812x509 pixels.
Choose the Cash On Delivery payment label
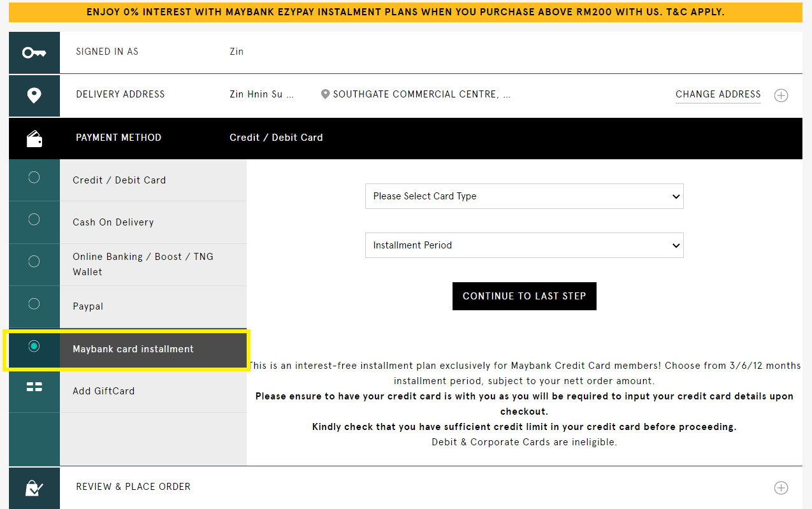coord(113,222)
